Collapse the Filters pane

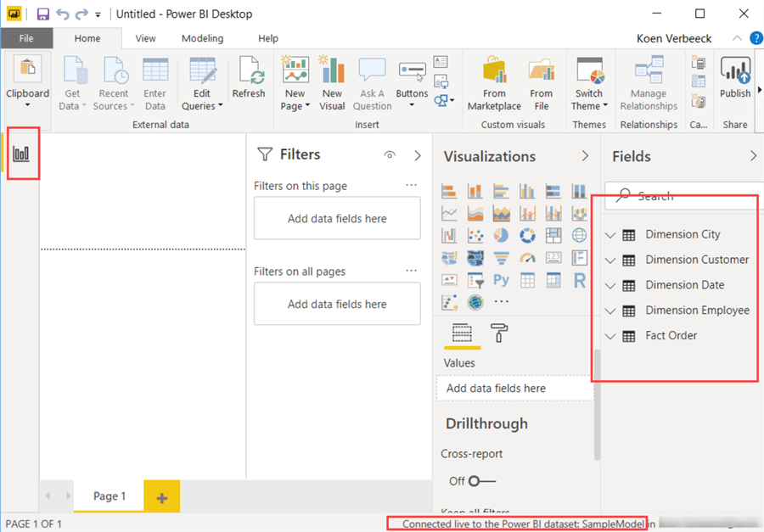418,155
